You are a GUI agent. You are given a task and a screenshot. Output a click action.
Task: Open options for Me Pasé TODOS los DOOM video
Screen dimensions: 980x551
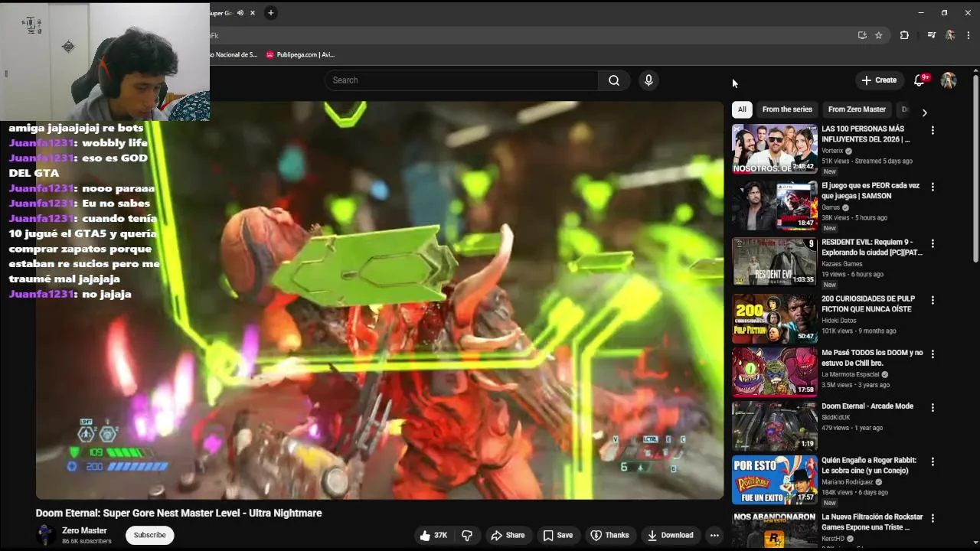(933, 354)
